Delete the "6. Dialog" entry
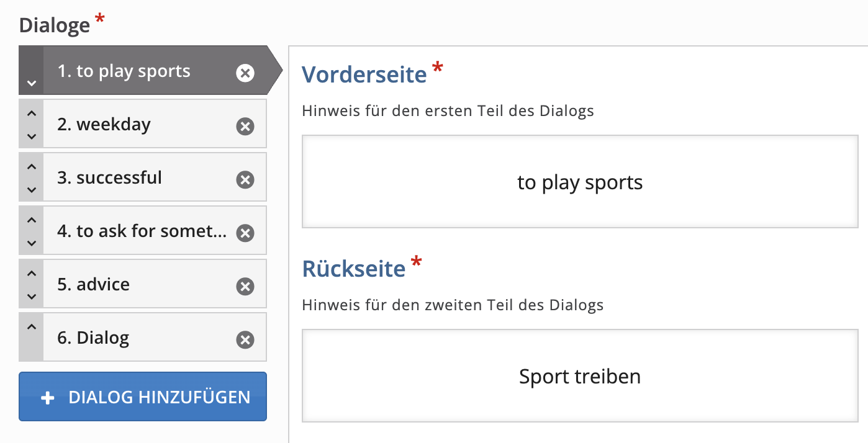 tap(245, 340)
